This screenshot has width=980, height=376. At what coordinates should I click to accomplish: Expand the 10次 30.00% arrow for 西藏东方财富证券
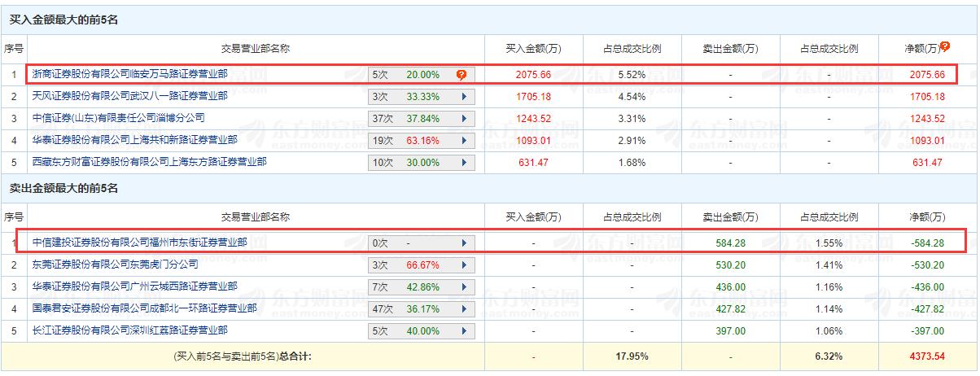point(465,163)
